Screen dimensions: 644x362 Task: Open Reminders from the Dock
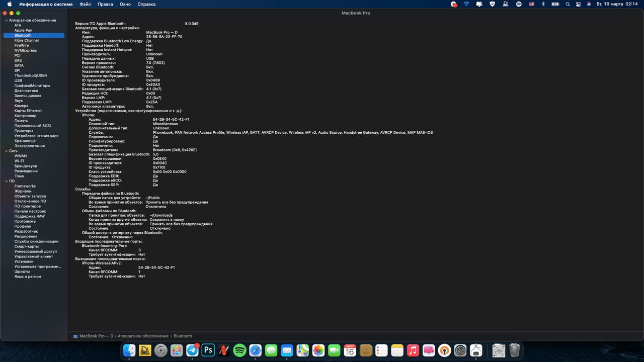tap(381, 350)
